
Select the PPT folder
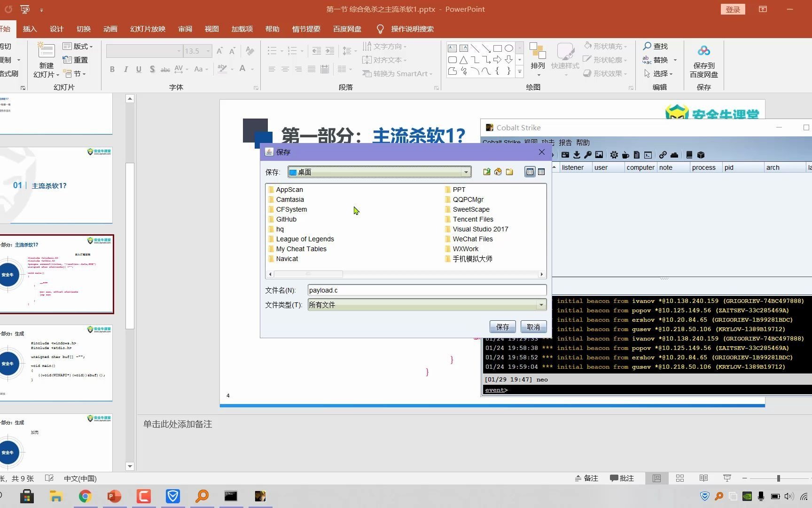tap(455, 190)
